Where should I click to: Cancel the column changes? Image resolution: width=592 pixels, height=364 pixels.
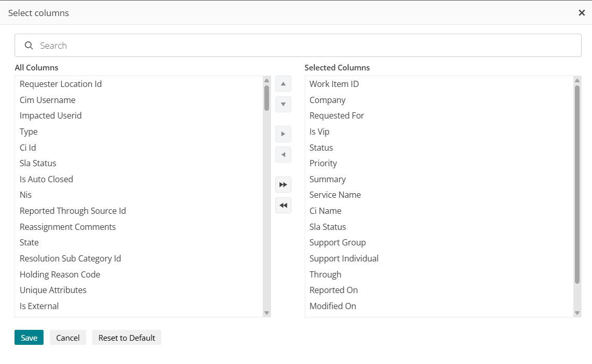click(x=68, y=338)
